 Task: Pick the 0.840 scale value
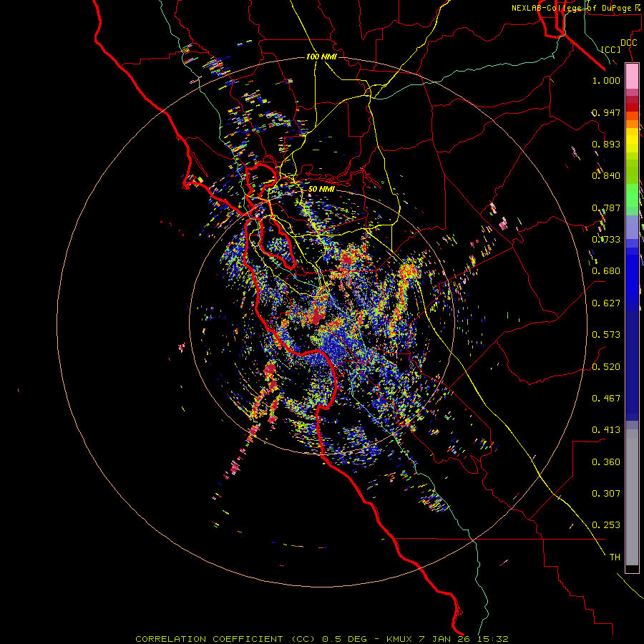606,176
